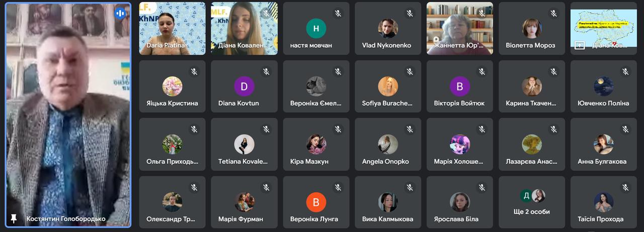The height and width of the screenshot is (232, 644).
Task: Select the shared Ukraine map presentation tile
Action: (604, 29)
